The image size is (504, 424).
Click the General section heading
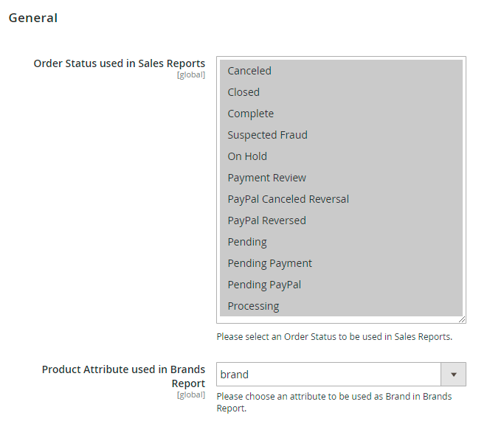pos(33,18)
